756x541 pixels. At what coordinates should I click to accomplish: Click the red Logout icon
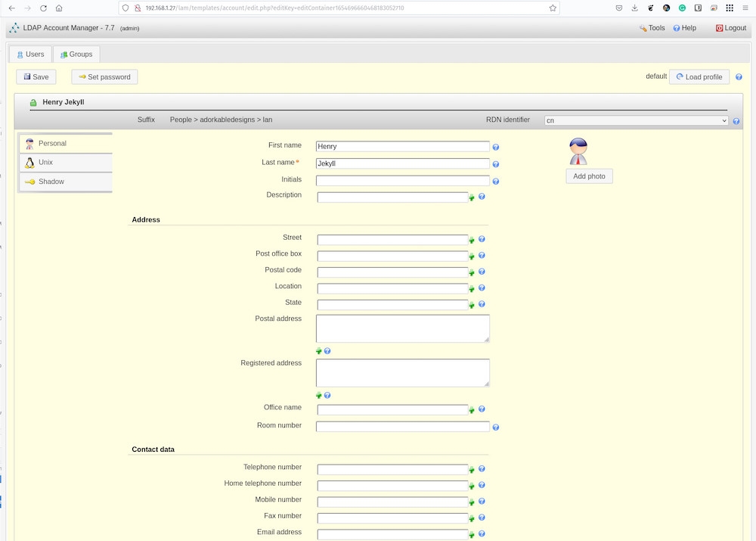click(x=719, y=28)
